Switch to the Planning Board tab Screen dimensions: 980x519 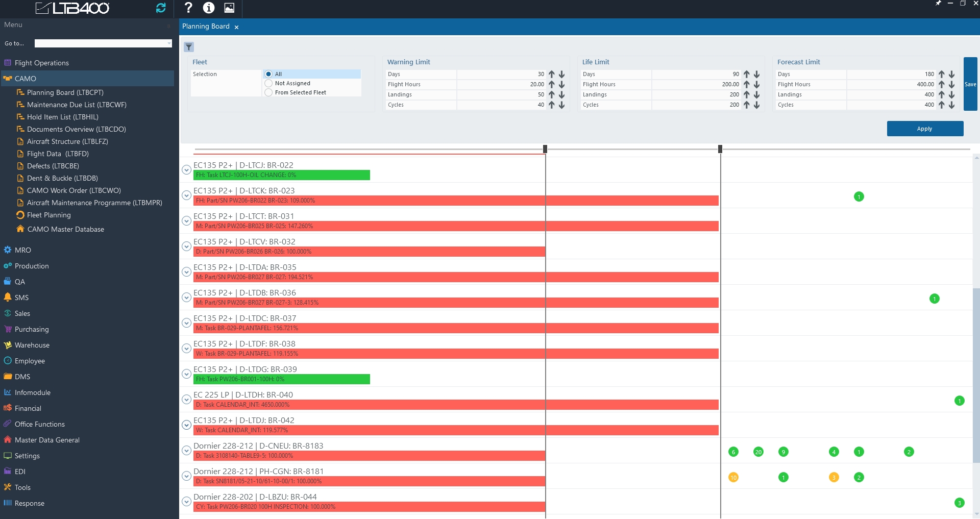click(x=206, y=27)
